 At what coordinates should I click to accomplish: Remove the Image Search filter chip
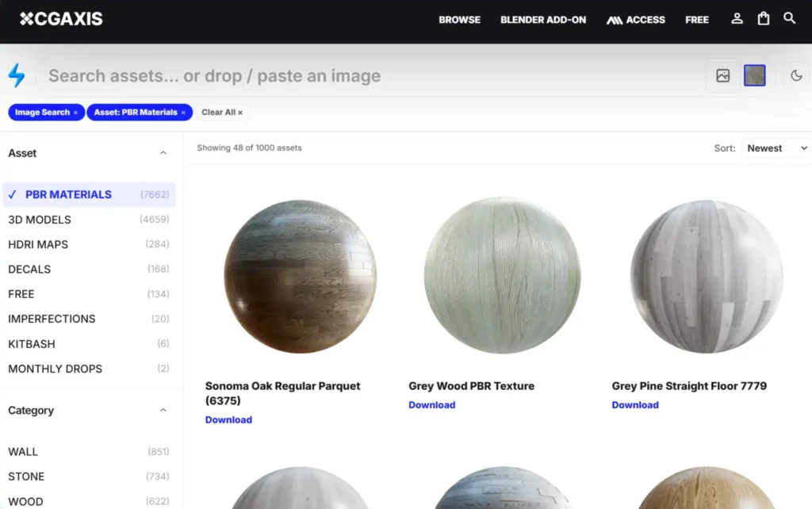click(x=75, y=113)
